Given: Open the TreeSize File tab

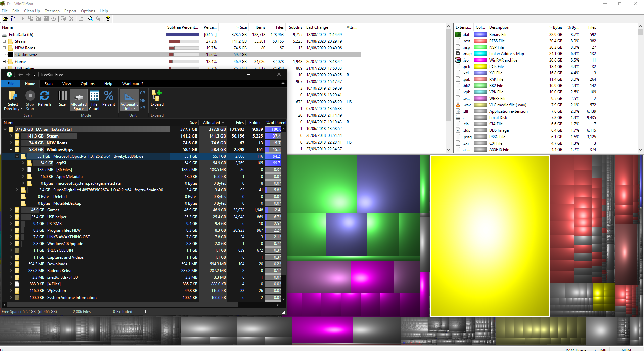Looking at the screenshot, I should click(x=11, y=84).
